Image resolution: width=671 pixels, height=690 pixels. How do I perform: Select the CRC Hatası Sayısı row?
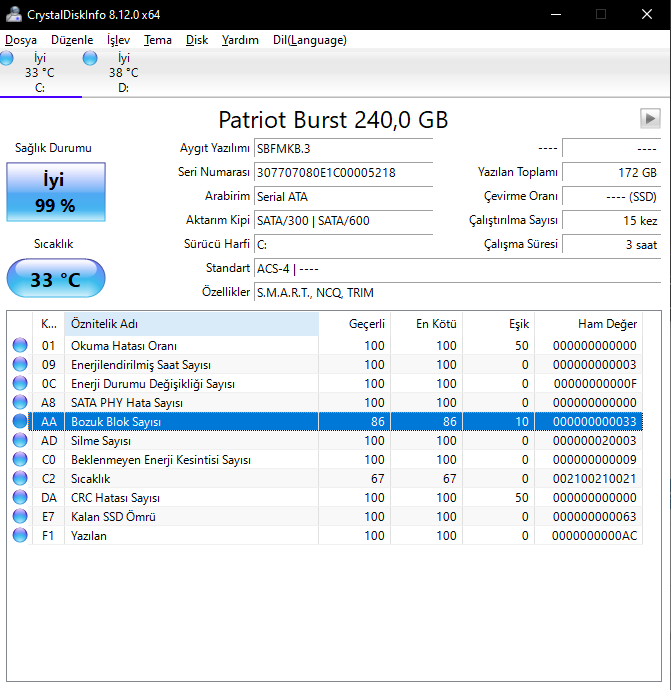(x=326, y=497)
